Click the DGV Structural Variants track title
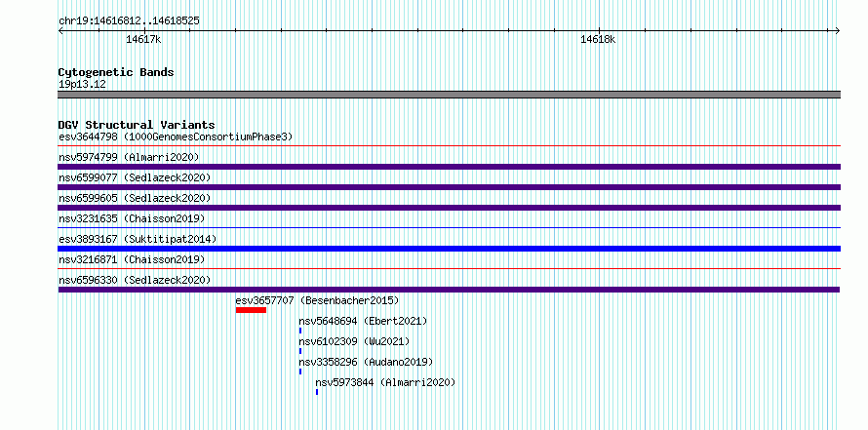Viewport: 868px width, 430px height. pos(137,125)
